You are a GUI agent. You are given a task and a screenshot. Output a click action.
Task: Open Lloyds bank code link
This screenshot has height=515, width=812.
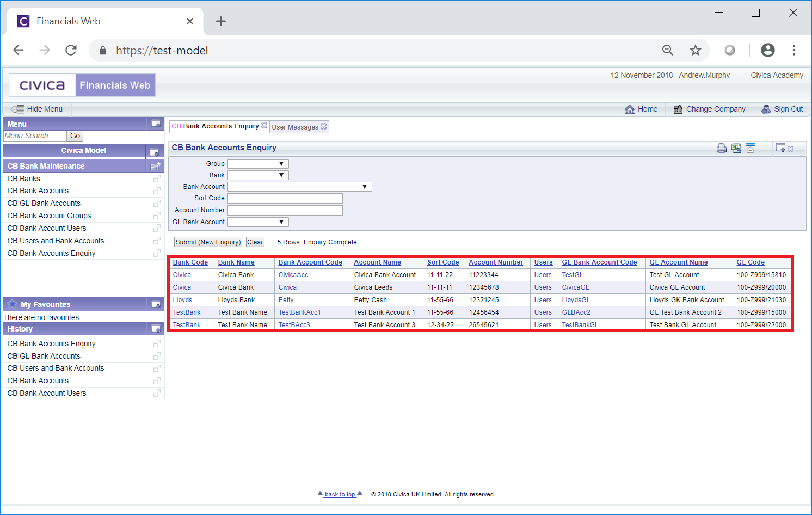click(182, 300)
